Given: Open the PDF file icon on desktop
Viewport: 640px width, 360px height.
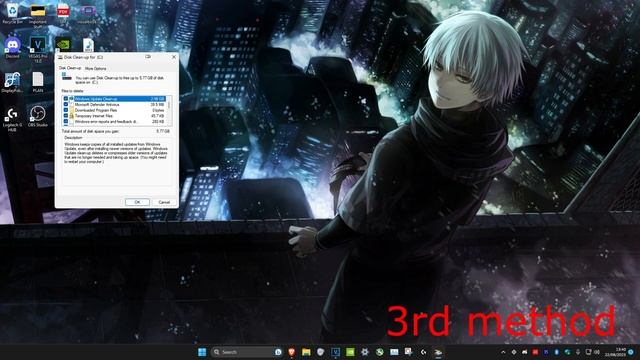Looking at the screenshot, I should (63, 13).
